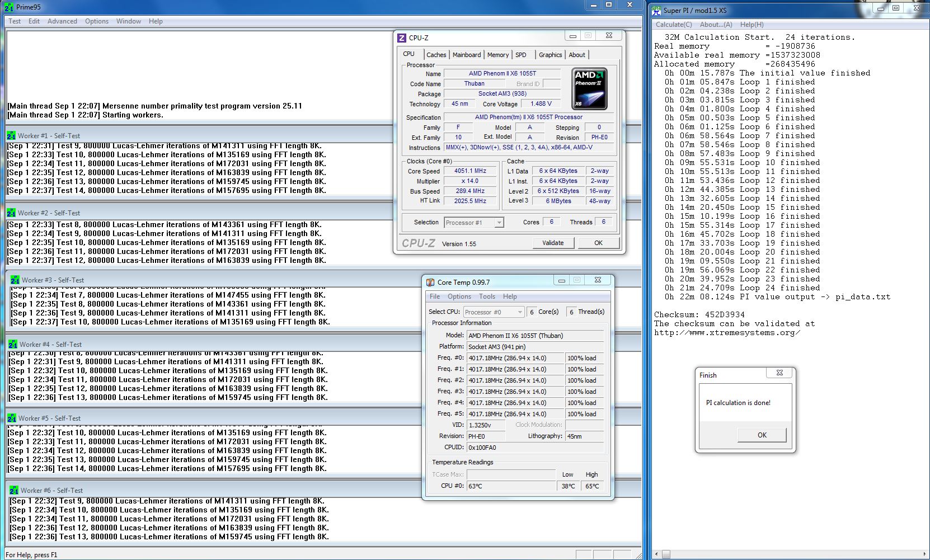Click the Validate button in CPU-Z
Image resolution: width=930 pixels, height=560 pixels.
[x=553, y=243]
